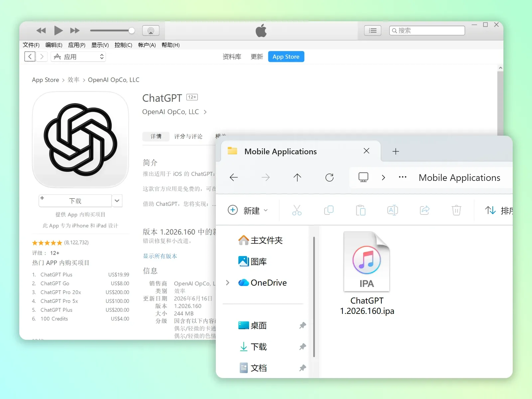This screenshot has height=399, width=532.
Task: Switch to the 更新 tab
Action: 257,57
